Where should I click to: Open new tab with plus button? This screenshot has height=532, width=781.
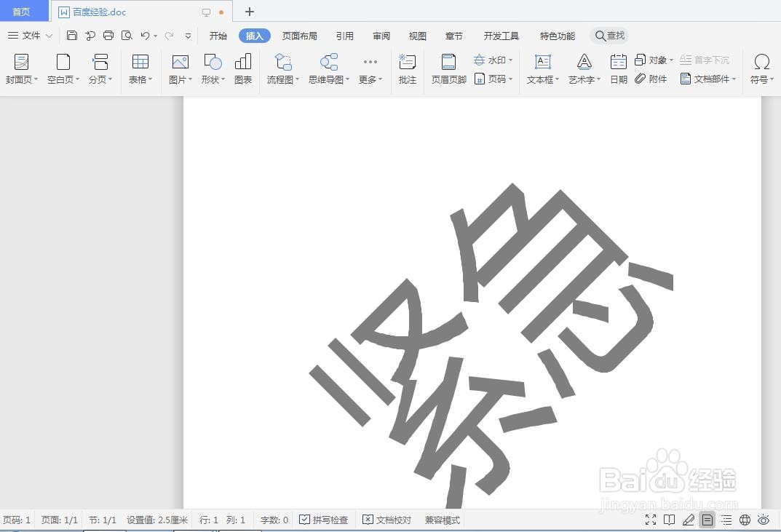250,12
